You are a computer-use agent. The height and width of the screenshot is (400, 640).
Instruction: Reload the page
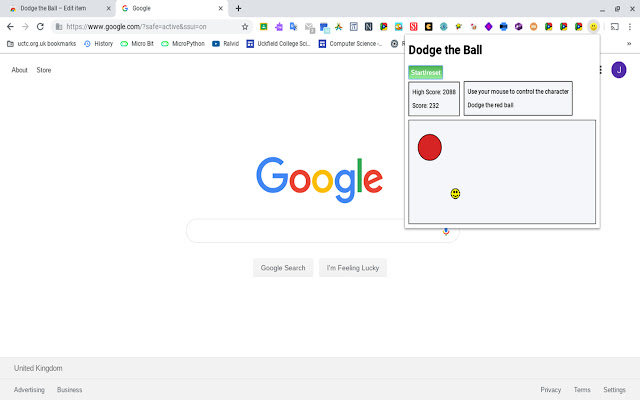40,27
